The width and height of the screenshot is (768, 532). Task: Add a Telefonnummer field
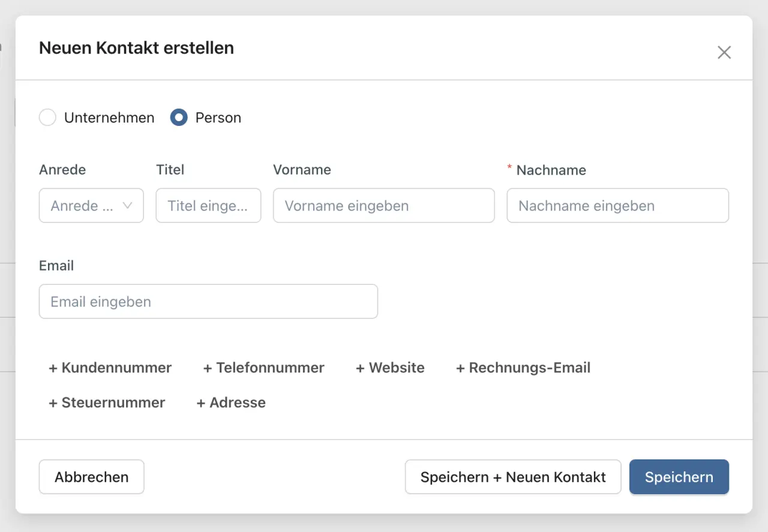pos(264,368)
